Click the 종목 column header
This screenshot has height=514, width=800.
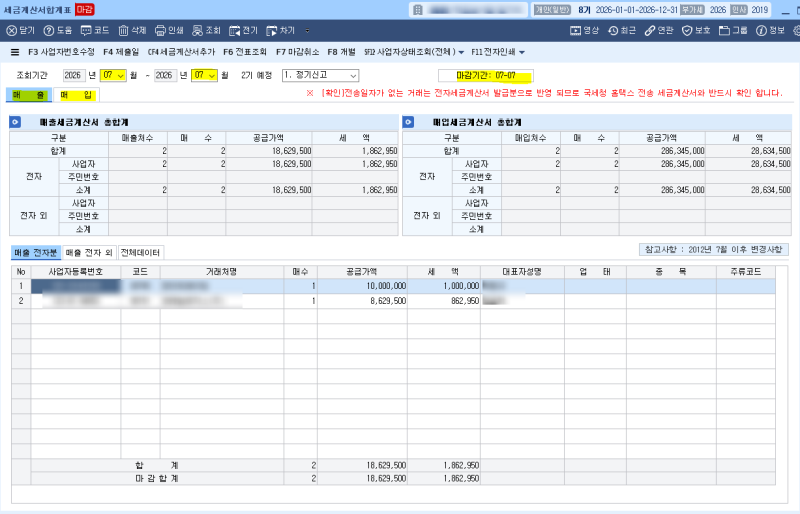[x=671, y=272]
